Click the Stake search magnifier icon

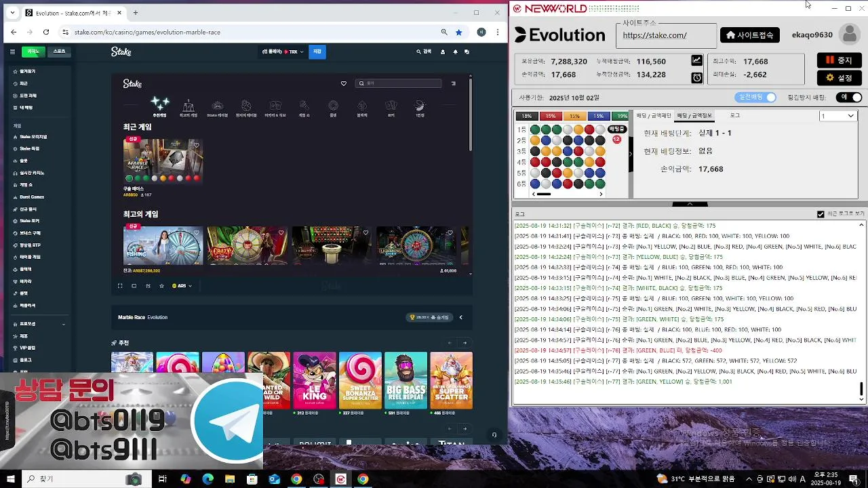(419, 52)
